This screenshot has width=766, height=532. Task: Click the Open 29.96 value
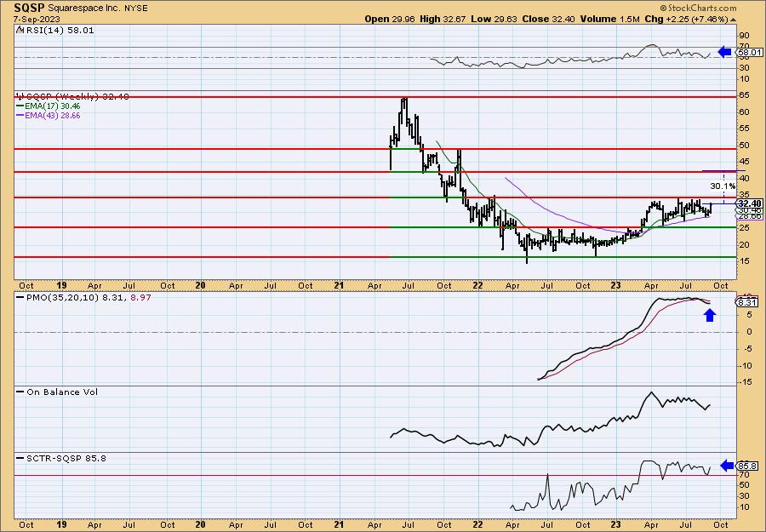click(390, 19)
